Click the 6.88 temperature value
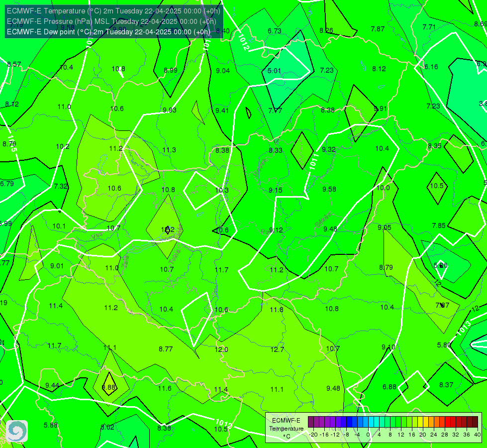Screen dimensions: 487x448 click(390, 387)
